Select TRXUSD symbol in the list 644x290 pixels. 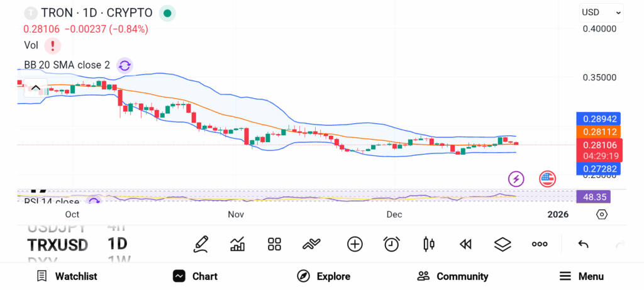[x=57, y=245]
